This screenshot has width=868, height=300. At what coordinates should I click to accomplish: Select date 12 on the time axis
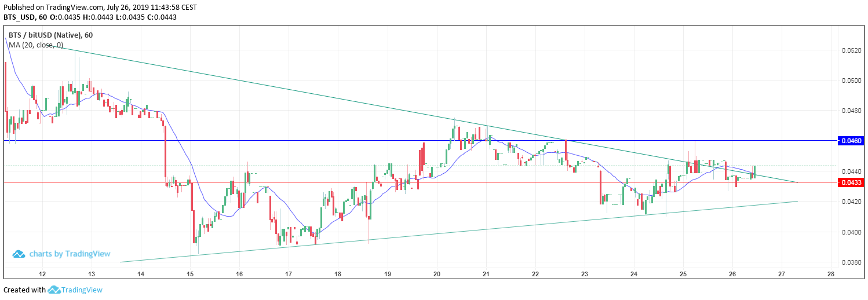point(42,274)
